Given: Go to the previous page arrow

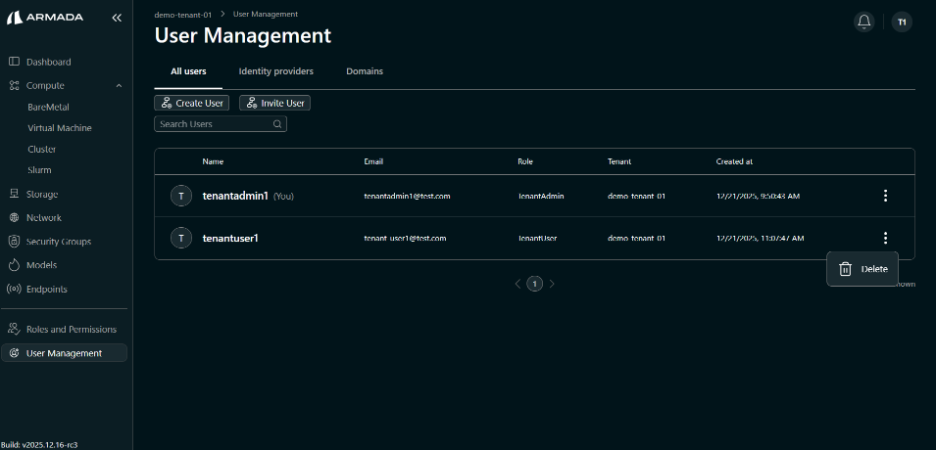Looking at the screenshot, I should coord(518,284).
